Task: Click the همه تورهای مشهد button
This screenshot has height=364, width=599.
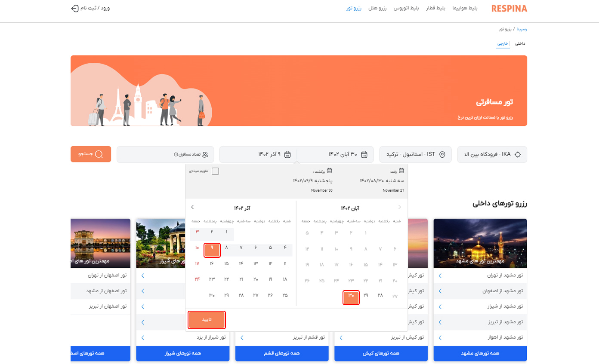Action: [x=480, y=353]
